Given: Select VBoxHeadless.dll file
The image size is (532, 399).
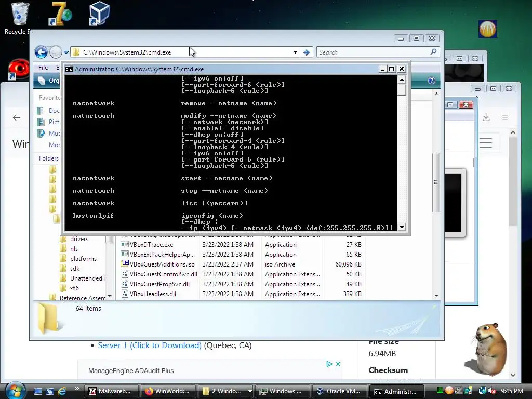Looking at the screenshot, I should [153, 294].
